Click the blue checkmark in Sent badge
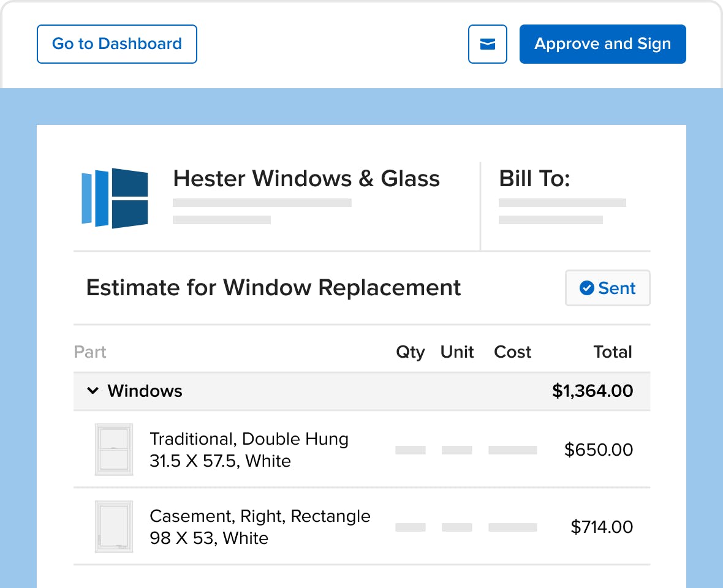This screenshot has height=588, width=723. tap(586, 288)
